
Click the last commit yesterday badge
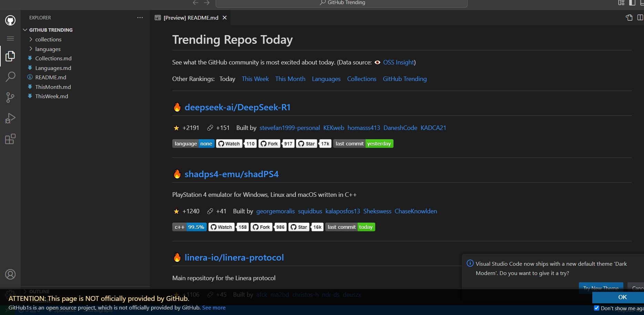click(x=363, y=144)
